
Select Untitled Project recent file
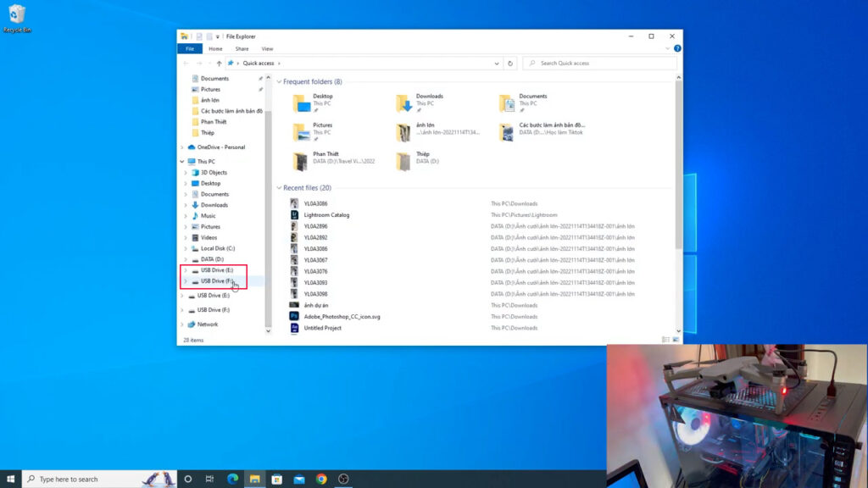(322, 328)
